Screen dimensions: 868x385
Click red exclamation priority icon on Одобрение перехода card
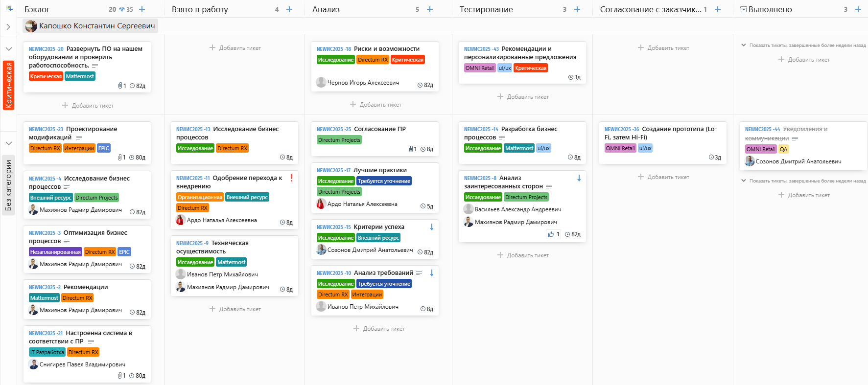pos(291,178)
